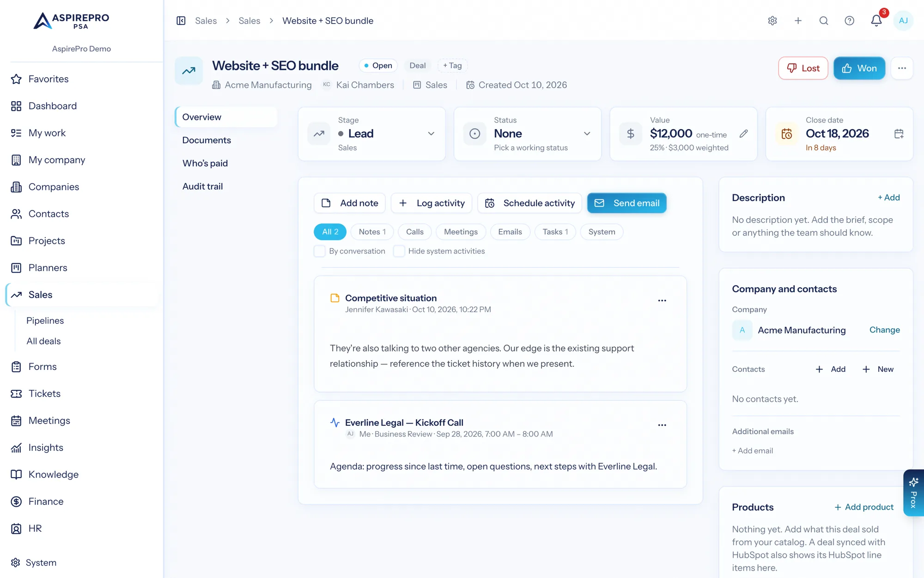Click Log activity button
The image size is (924, 578).
tap(432, 203)
